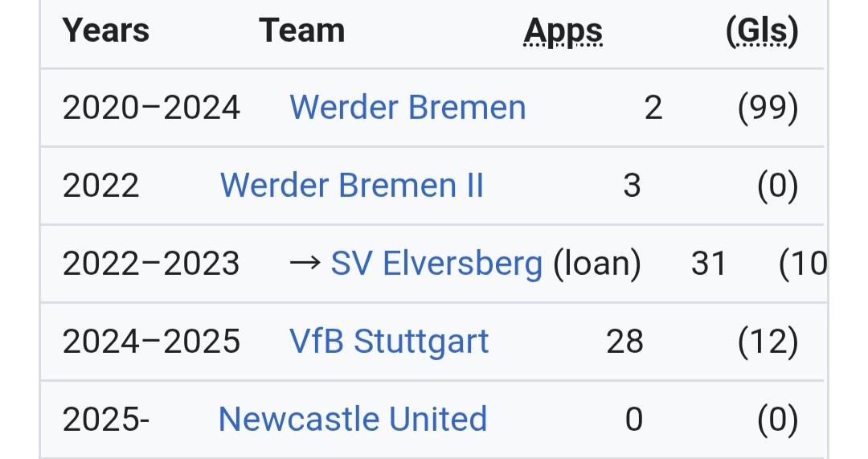This screenshot has width=868, height=459.
Task: Open the Werder Bremen team link
Action: 407,108
